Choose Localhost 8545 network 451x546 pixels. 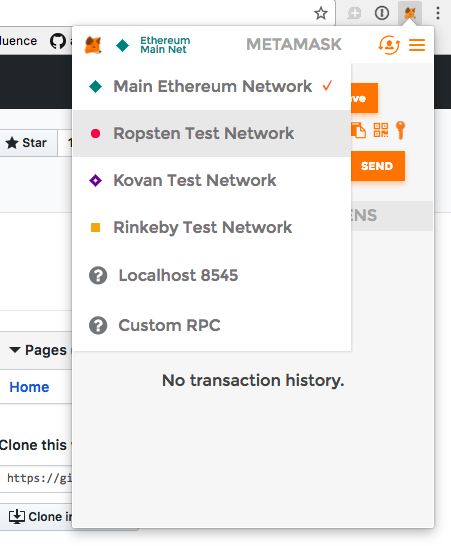(212, 275)
